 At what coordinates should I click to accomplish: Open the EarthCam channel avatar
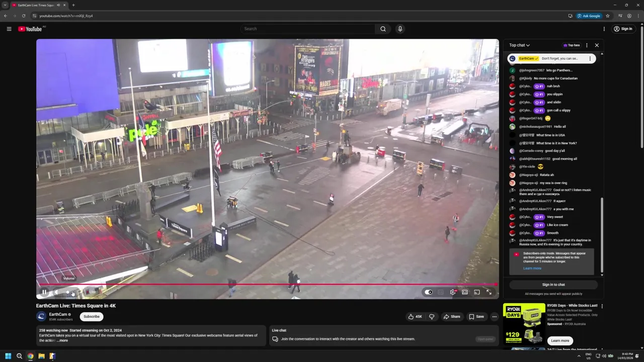pyautogui.click(x=41, y=316)
